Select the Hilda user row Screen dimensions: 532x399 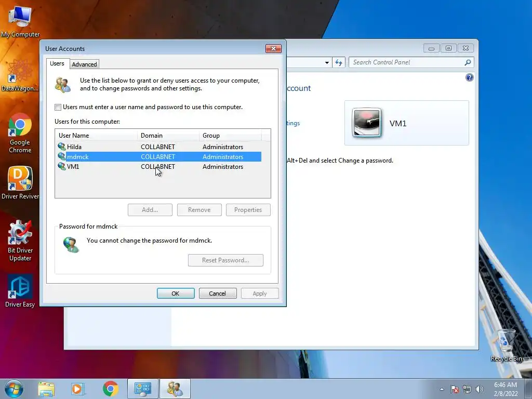coord(159,147)
